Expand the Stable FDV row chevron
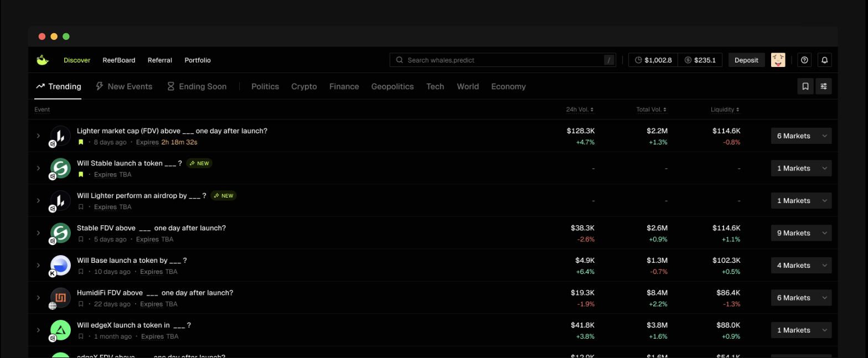The height and width of the screenshot is (358, 868). coord(38,233)
